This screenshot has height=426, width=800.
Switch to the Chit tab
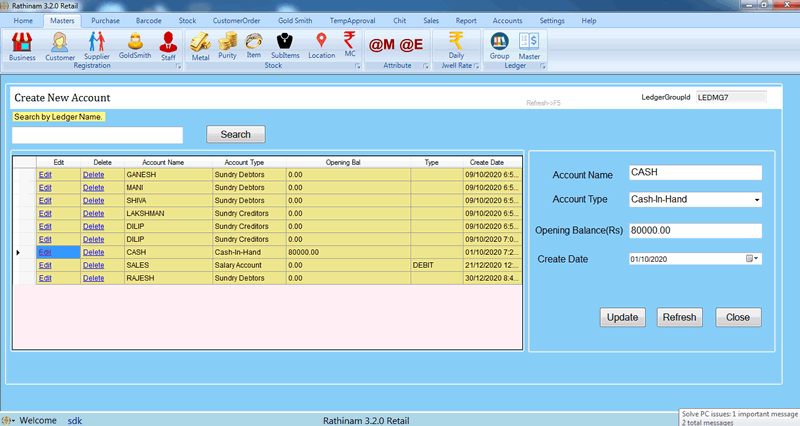point(399,21)
